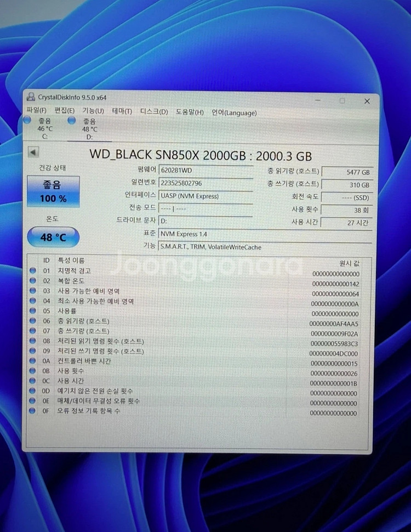The height and width of the screenshot is (532, 411).
Task: Click raw value 00000055983C3
Action: [x=334, y=344]
